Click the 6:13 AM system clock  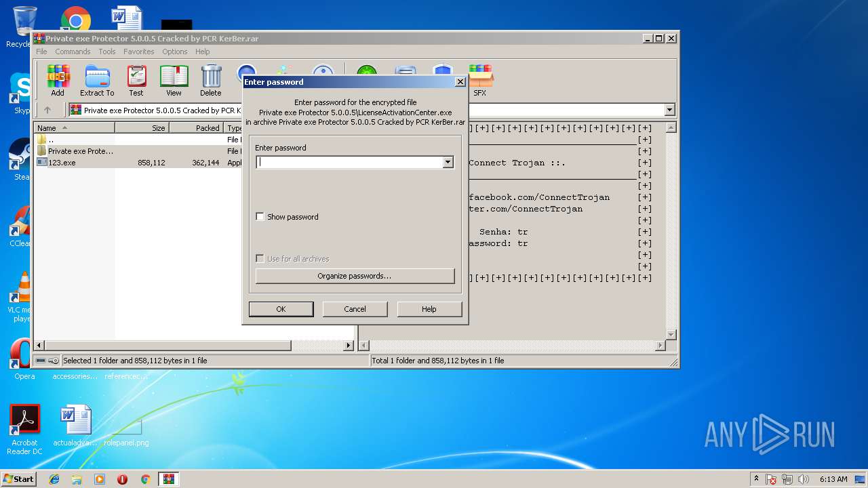(833, 479)
